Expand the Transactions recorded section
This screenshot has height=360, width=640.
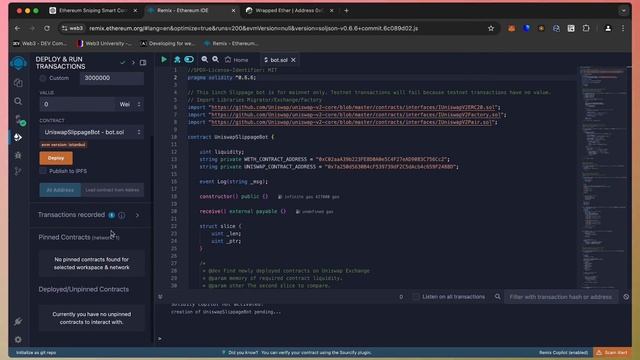tap(138, 215)
